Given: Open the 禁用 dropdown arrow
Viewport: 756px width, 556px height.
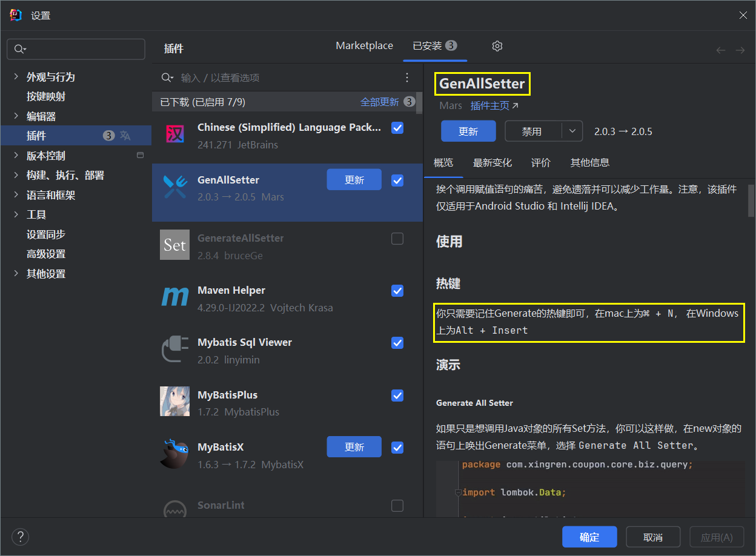Looking at the screenshot, I should pyautogui.click(x=572, y=131).
